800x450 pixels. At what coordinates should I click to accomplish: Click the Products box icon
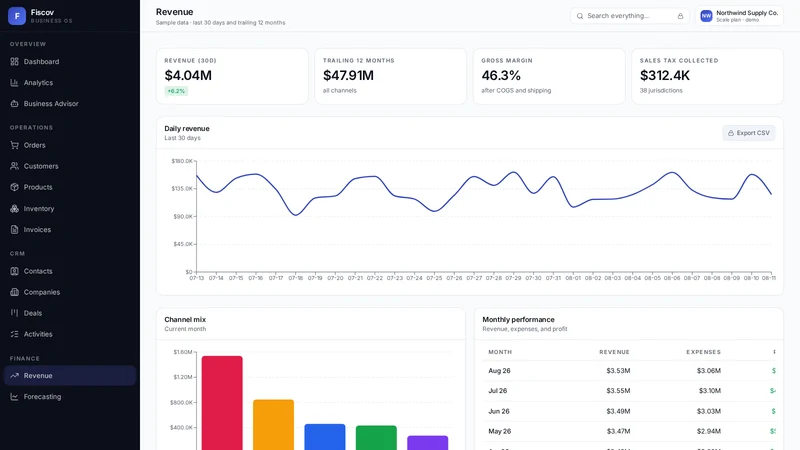coord(14,187)
